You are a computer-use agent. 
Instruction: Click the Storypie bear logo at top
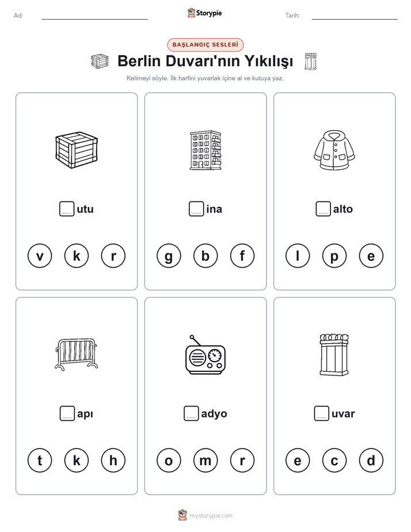tap(191, 13)
